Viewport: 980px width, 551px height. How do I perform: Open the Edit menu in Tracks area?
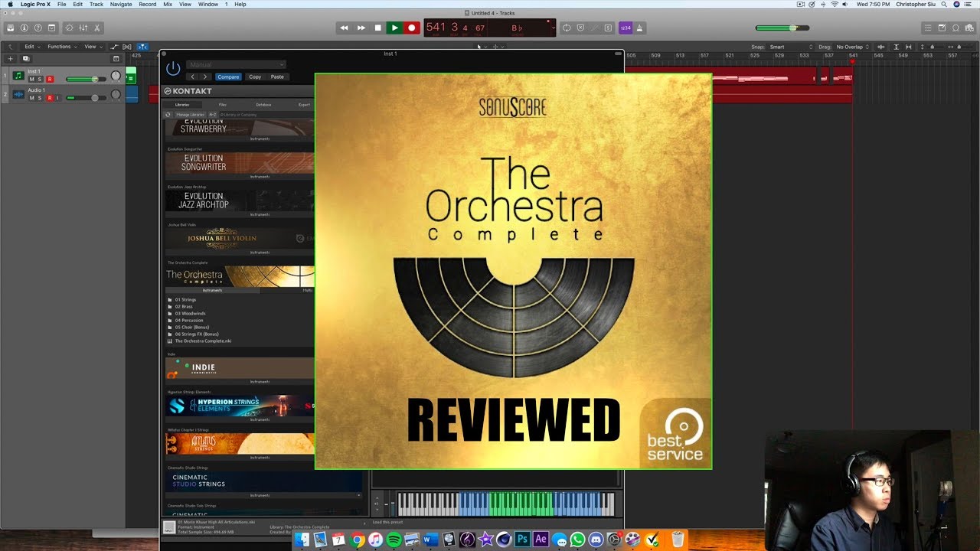tap(31, 47)
